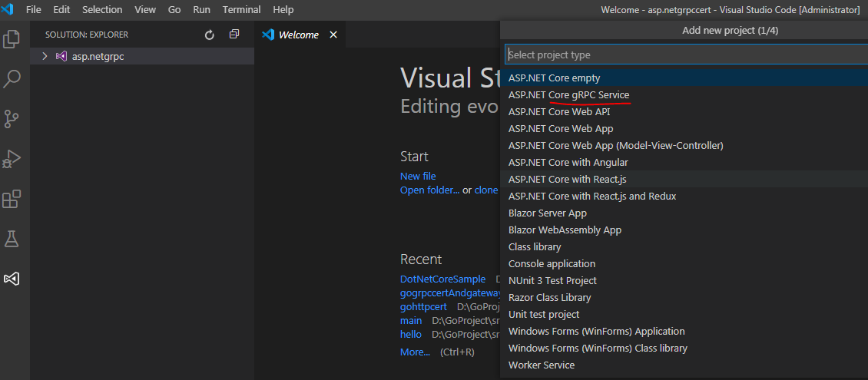This screenshot has width=868, height=380.
Task: Select Razor Class Library
Action: 684,298
